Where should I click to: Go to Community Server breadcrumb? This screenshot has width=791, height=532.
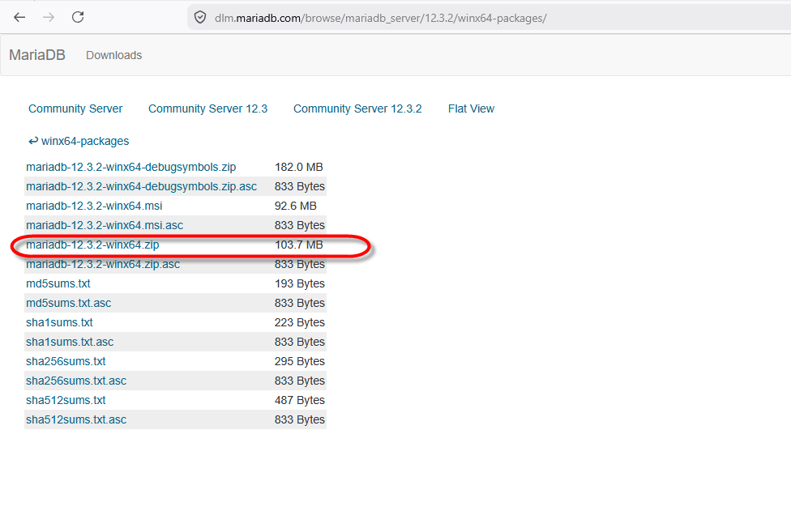(75, 109)
